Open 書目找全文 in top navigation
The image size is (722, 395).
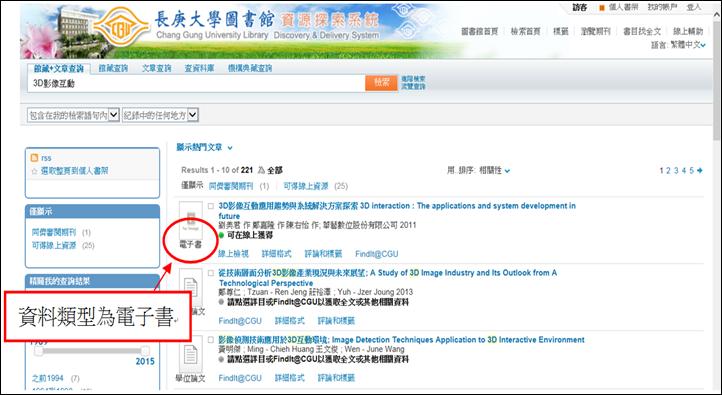tap(642, 31)
